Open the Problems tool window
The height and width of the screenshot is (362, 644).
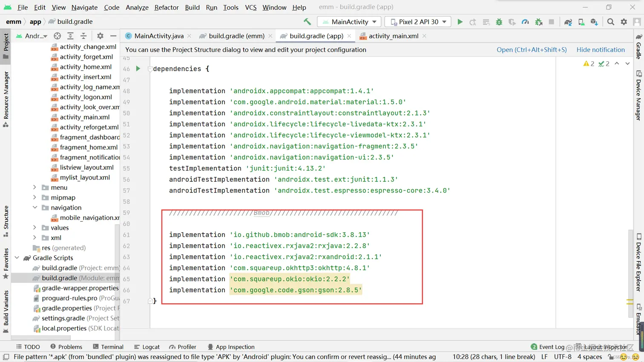pyautogui.click(x=66, y=347)
